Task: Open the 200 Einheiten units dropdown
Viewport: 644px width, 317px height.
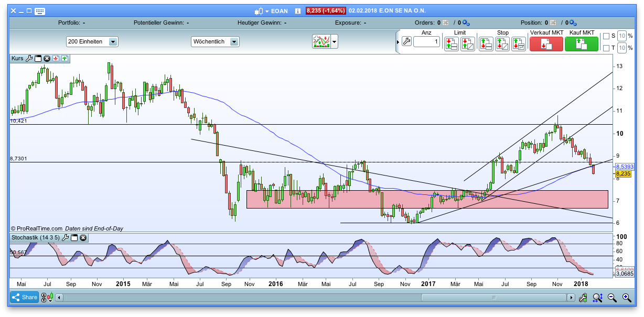Action: [x=92, y=41]
